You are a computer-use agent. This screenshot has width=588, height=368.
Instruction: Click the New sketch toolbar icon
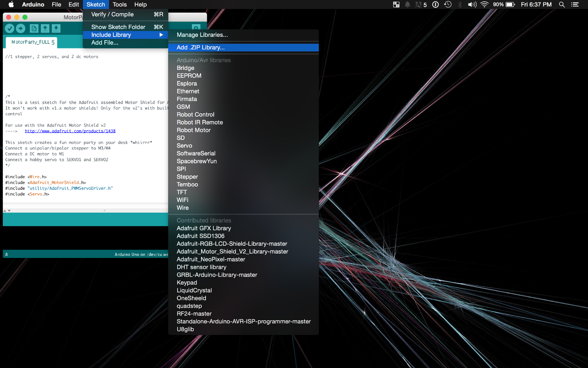tap(34, 29)
